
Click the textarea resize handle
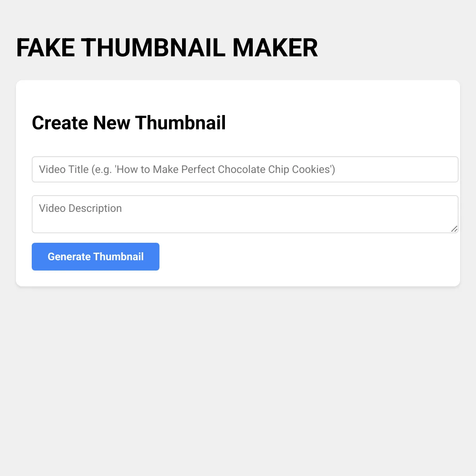[454, 229]
